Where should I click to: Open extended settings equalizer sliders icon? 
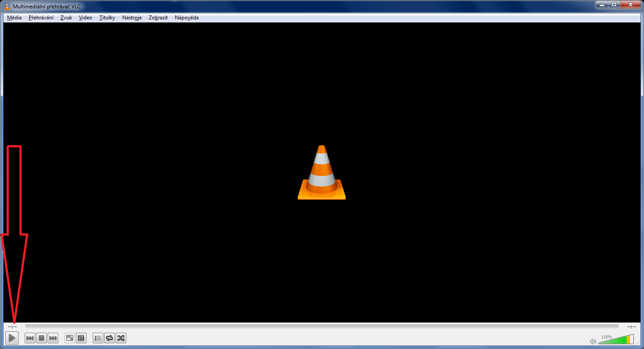click(81, 338)
